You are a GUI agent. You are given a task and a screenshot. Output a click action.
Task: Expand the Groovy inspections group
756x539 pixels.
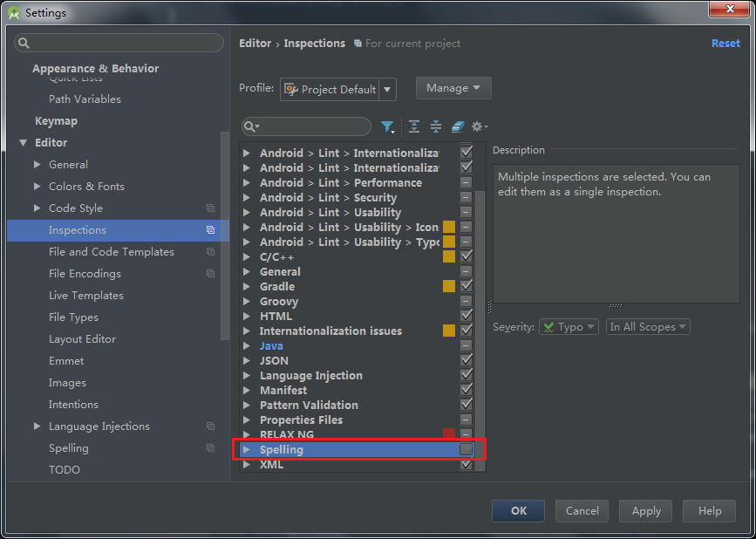[x=247, y=301]
